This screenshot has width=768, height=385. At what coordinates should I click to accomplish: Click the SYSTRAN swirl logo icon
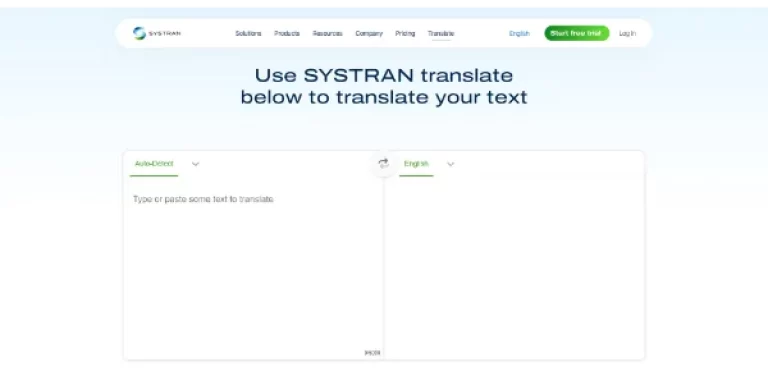(139, 33)
